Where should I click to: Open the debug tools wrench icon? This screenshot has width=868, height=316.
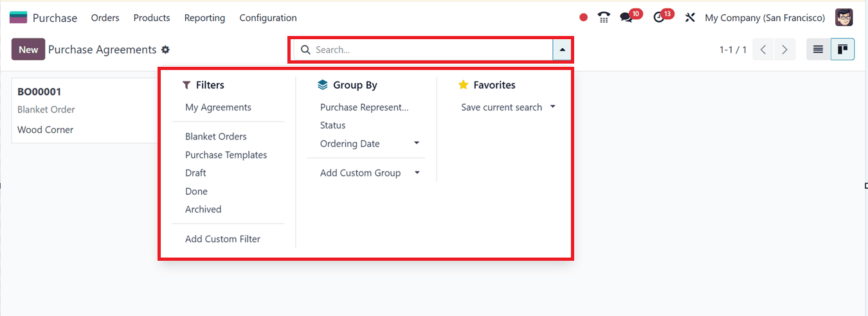[690, 17]
